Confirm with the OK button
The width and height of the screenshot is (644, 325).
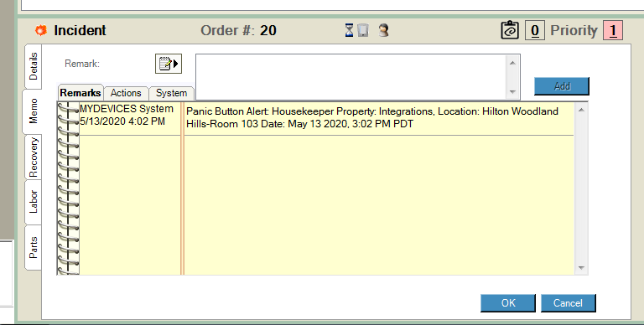point(508,303)
